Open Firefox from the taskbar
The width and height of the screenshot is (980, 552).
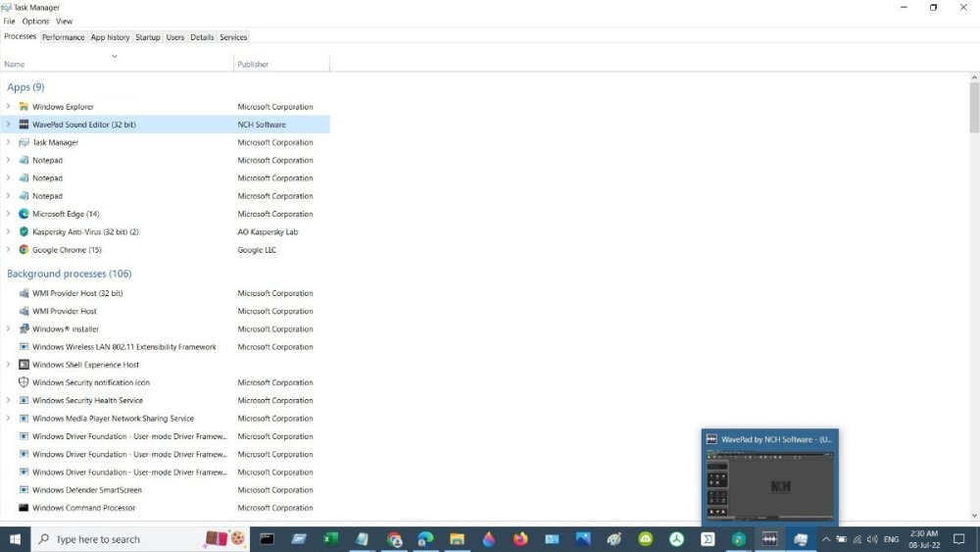click(x=520, y=539)
